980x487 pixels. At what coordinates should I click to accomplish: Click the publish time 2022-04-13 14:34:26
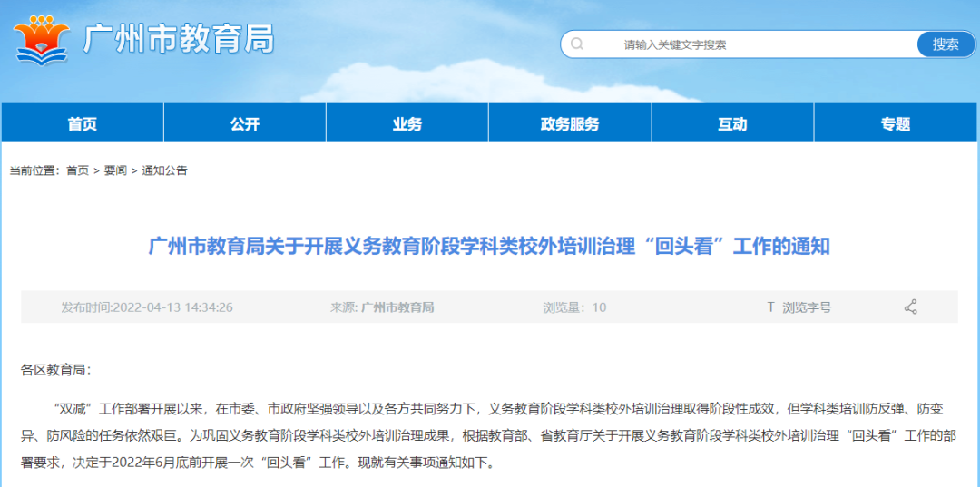click(x=147, y=307)
